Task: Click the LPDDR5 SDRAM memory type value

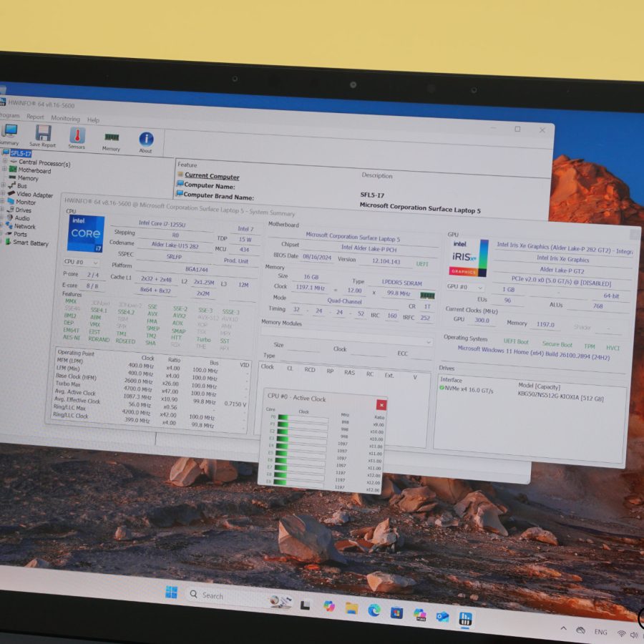Action: (401, 283)
